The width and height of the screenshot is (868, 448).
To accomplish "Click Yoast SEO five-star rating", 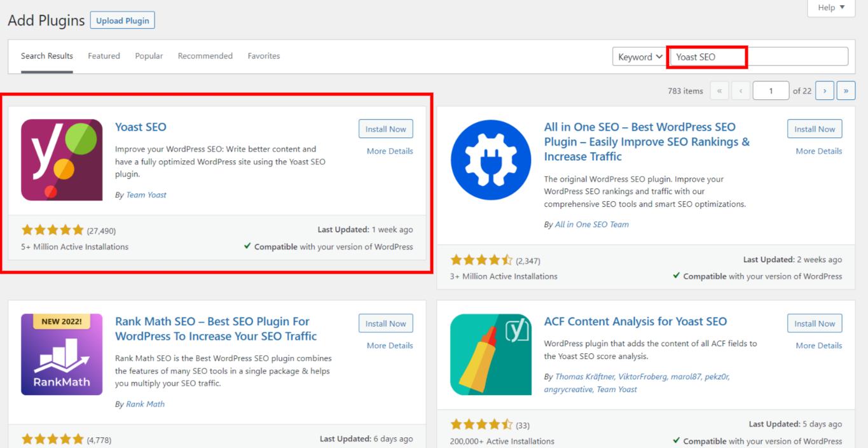I will [52, 230].
